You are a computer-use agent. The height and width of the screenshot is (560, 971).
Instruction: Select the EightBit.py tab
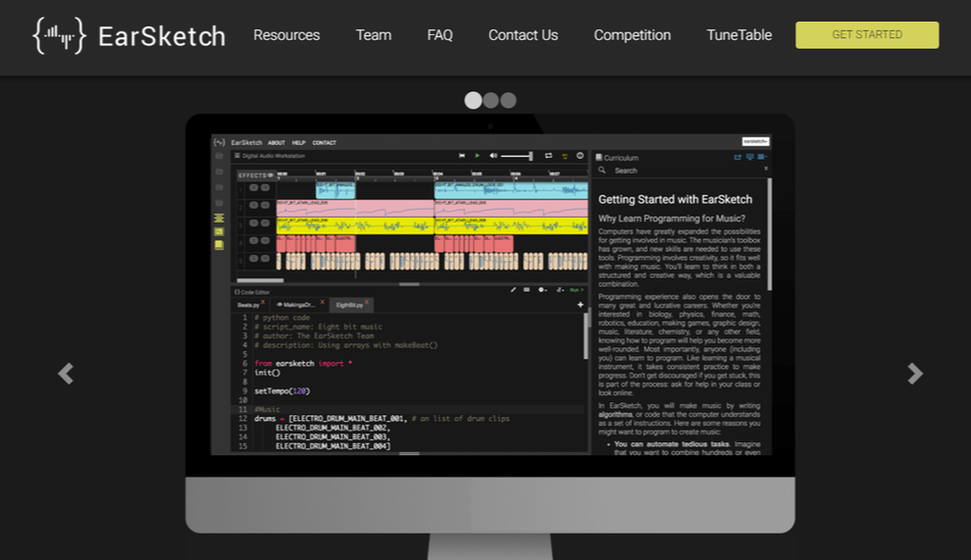point(349,305)
